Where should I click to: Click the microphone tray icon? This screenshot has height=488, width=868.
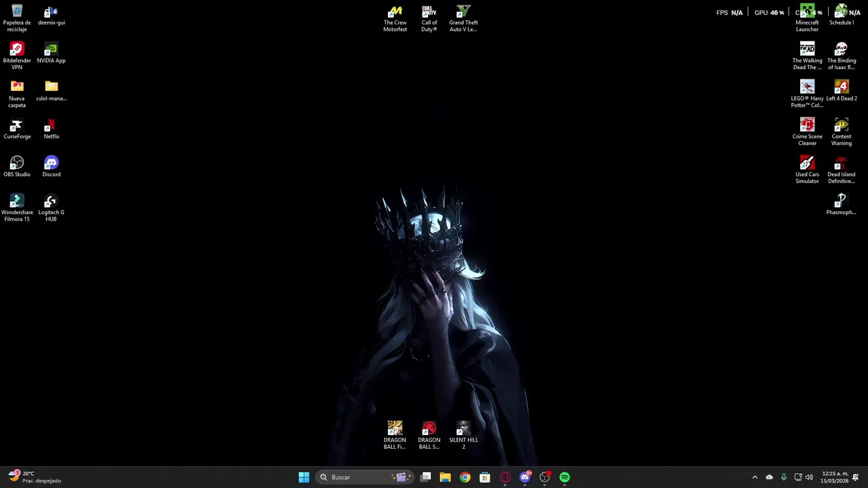tap(784, 477)
